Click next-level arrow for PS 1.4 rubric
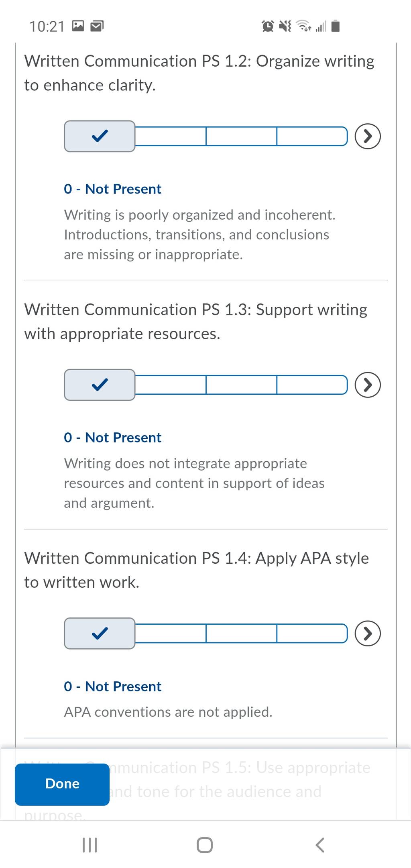The width and height of the screenshot is (411, 868). 368,634
